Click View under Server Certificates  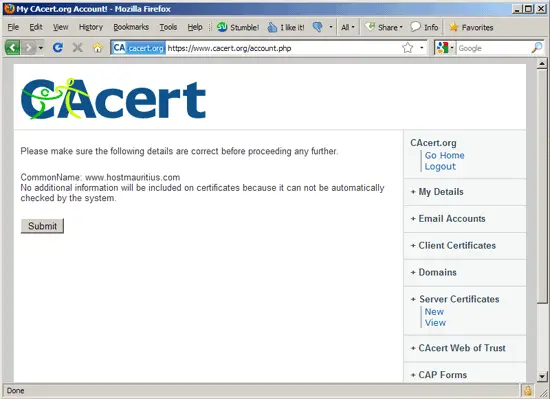pos(435,323)
